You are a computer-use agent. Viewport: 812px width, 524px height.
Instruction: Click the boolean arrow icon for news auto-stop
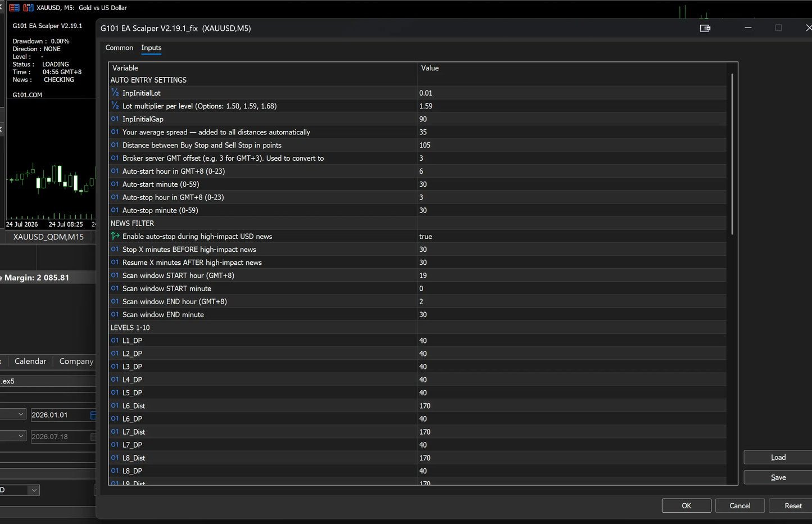click(x=115, y=236)
